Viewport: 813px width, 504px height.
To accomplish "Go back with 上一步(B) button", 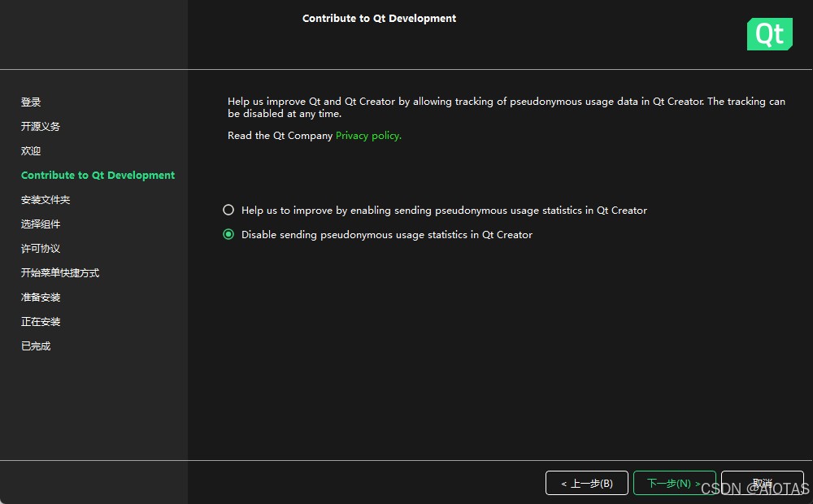I will (586, 483).
